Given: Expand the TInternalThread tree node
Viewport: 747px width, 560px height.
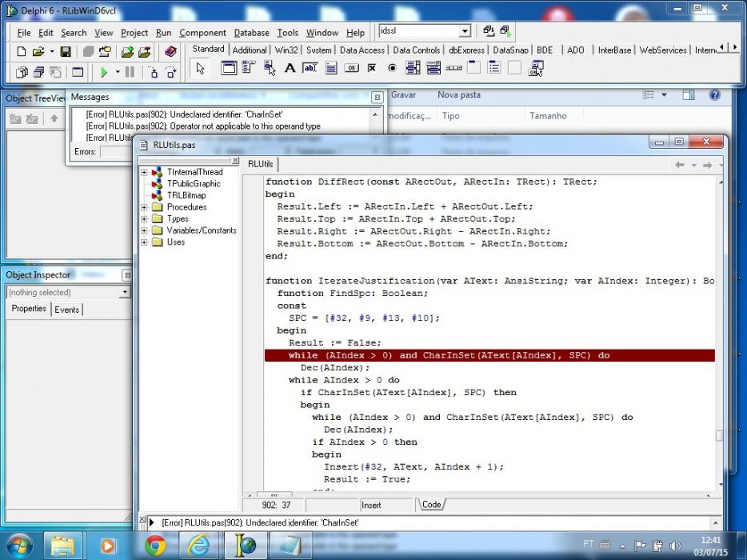Looking at the screenshot, I should (x=144, y=172).
